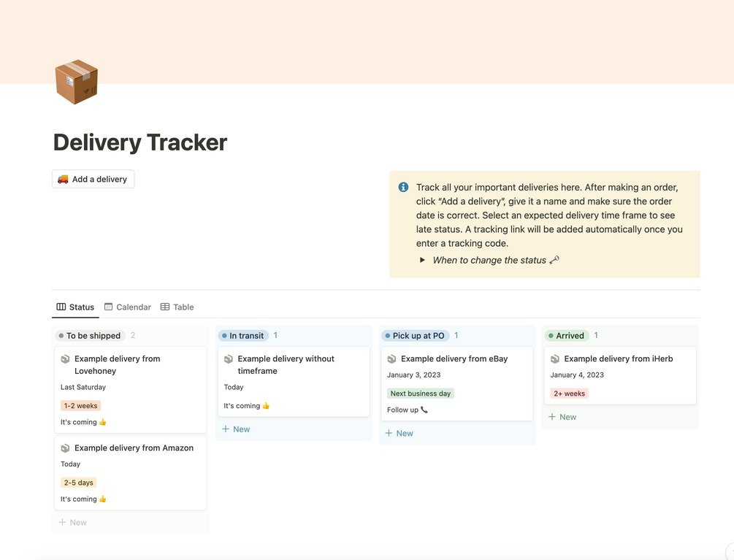Click the package icon on the no-timeframe card
The height and width of the screenshot is (560, 734).
coord(229,359)
